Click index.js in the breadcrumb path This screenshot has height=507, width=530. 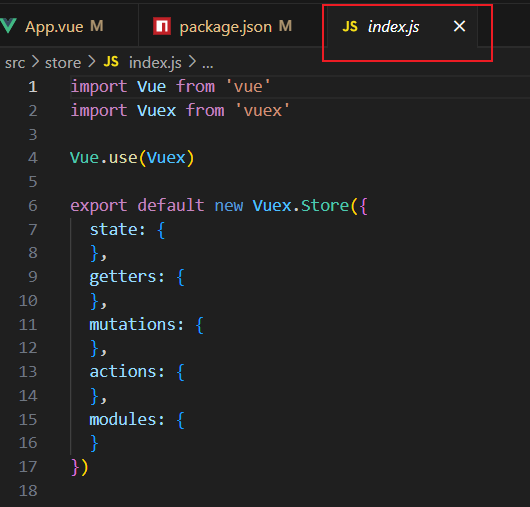tap(155, 63)
